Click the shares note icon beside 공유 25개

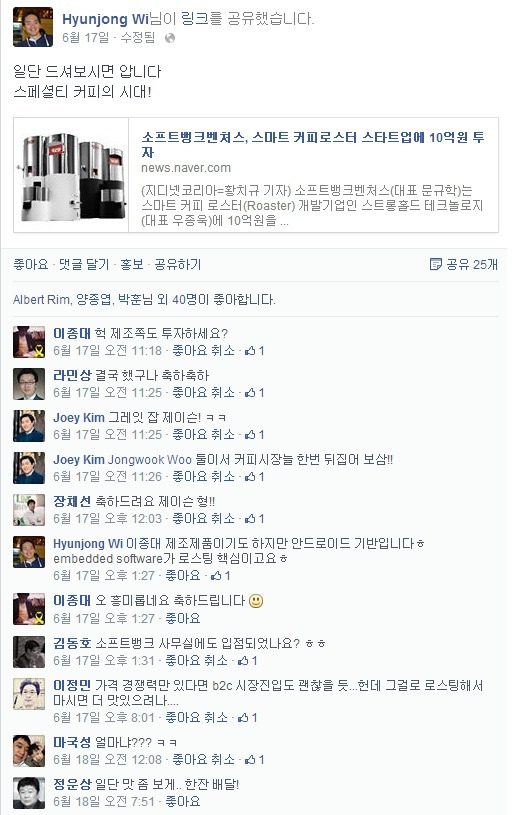tap(436, 265)
